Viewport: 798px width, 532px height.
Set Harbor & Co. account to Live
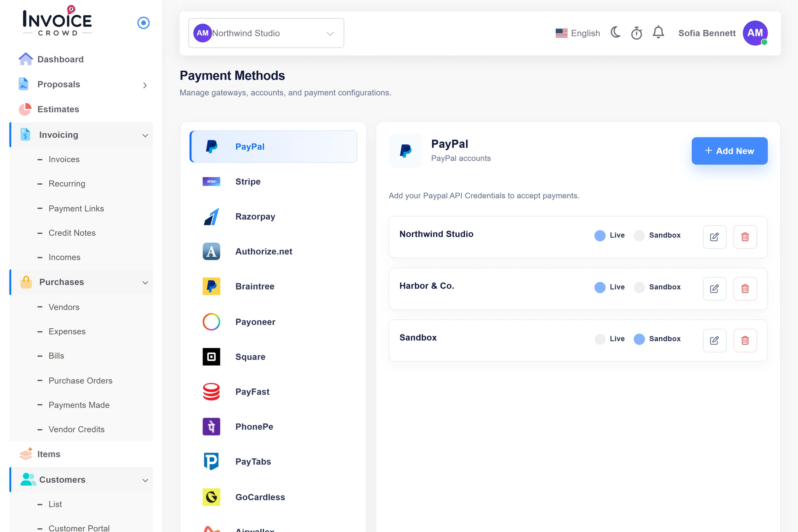[600, 287]
